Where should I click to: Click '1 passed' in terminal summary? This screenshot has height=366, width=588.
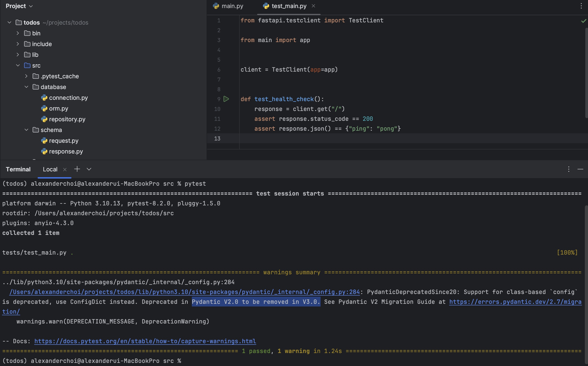(x=256, y=351)
